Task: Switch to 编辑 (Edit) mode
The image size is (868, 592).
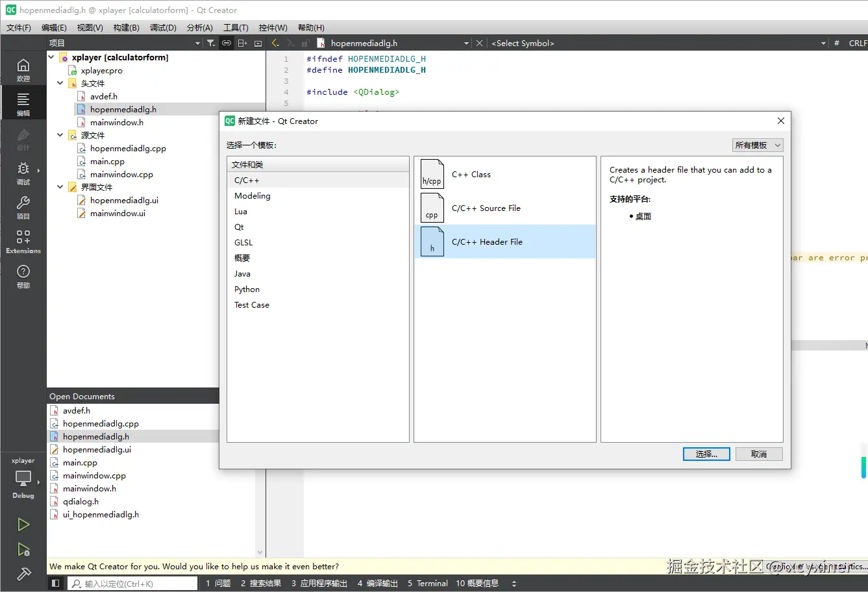Action: click(x=23, y=104)
